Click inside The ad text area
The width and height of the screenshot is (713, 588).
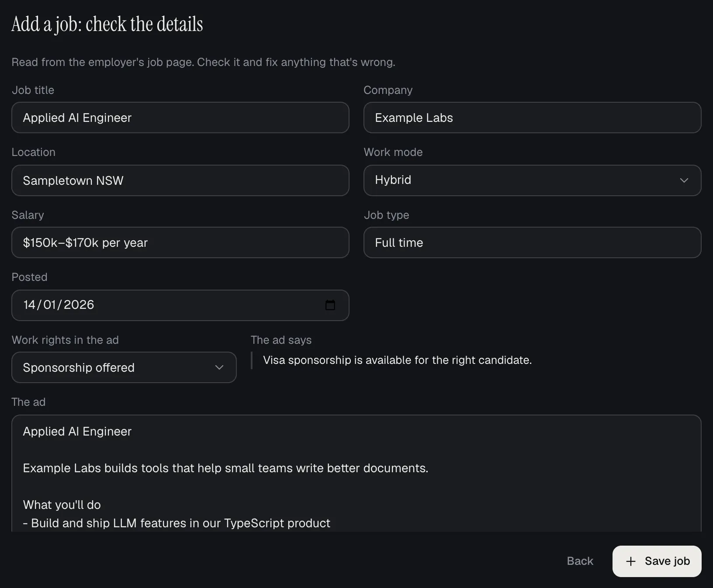point(356,474)
